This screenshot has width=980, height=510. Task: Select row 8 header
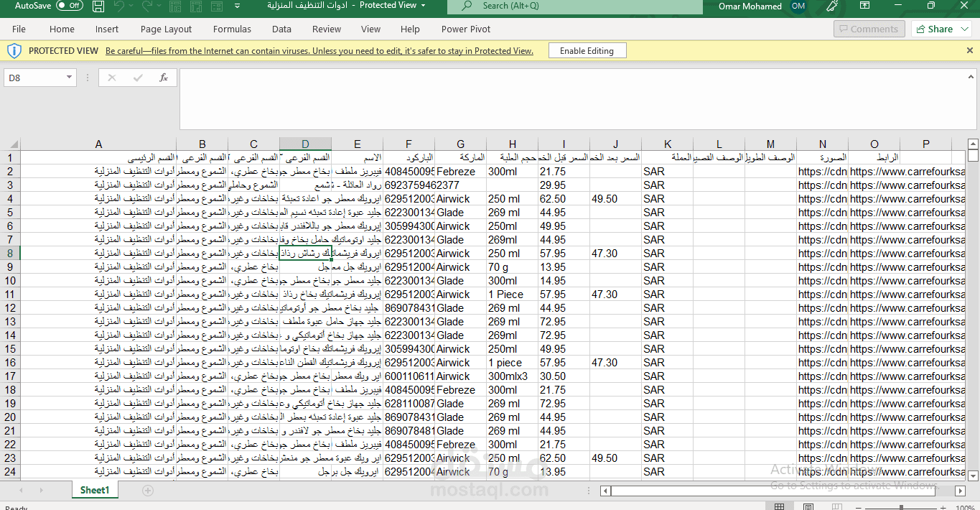point(10,254)
